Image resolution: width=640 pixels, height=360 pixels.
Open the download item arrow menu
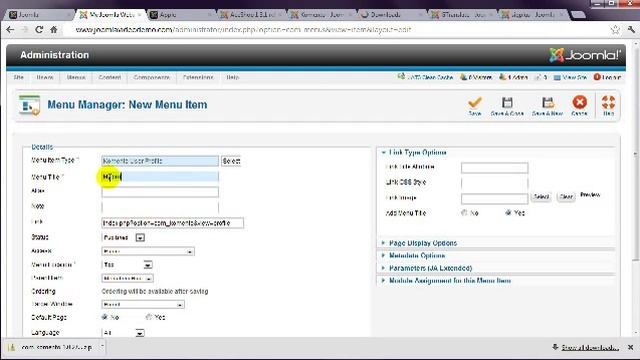102,347
